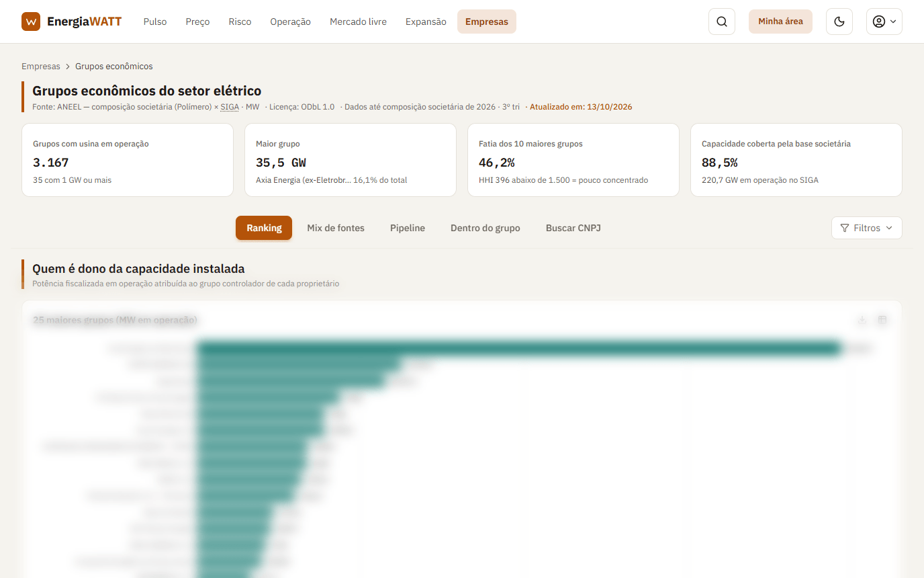Click the active Empresas nav item
Screen dimensions: 924x578
click(x=487, y=22)
